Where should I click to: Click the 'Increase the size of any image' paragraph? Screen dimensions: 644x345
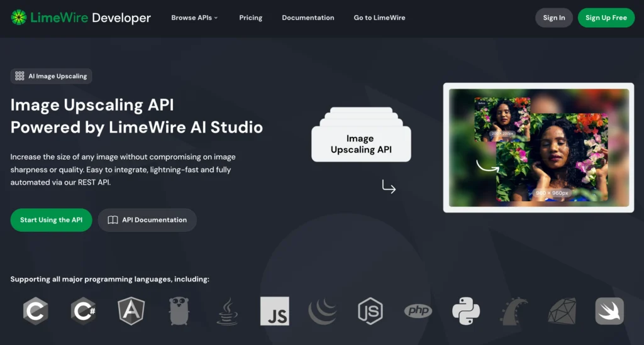(x=123, y=170)
